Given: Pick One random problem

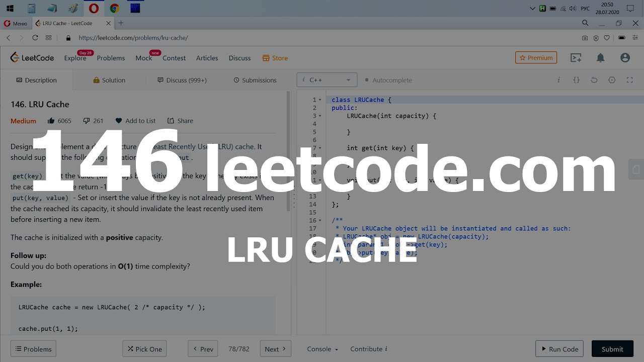Looking at the screenshot, I should [x=144, y=349].
